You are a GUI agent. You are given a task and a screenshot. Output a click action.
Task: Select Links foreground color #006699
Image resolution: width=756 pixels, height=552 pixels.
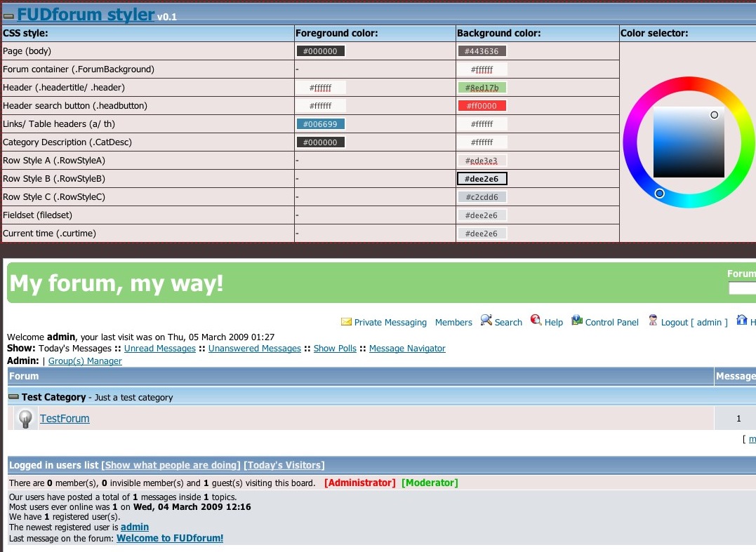click(320, 124)
